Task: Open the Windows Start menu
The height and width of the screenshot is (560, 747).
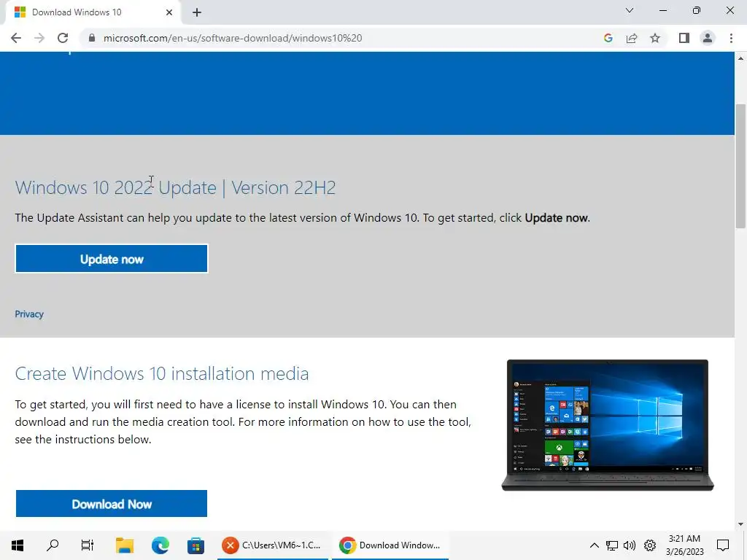Action: click(18, 545)
